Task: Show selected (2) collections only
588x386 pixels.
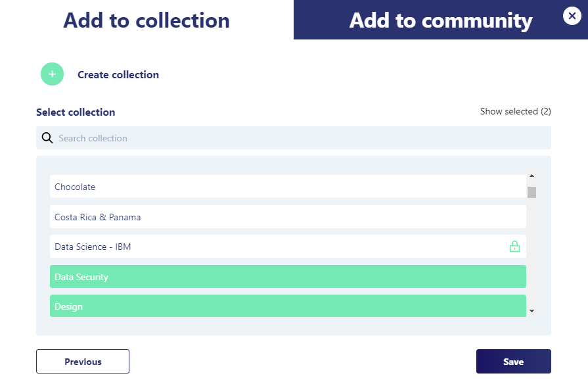Action: (515, 112)
